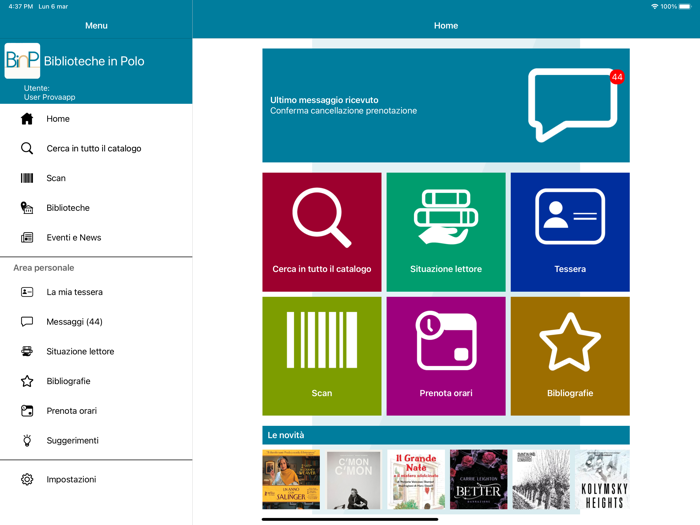This screenshot has width=700, height=525.
Task: Open Impostazioni settings entry
Action: pyautogui.click(x=96, y=479)
